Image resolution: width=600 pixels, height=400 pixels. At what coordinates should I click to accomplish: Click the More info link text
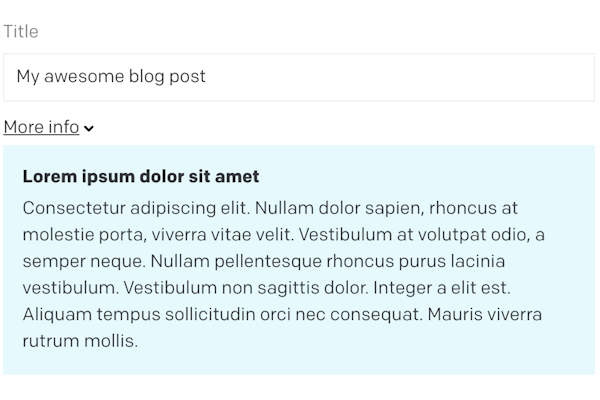pos(41,127)
